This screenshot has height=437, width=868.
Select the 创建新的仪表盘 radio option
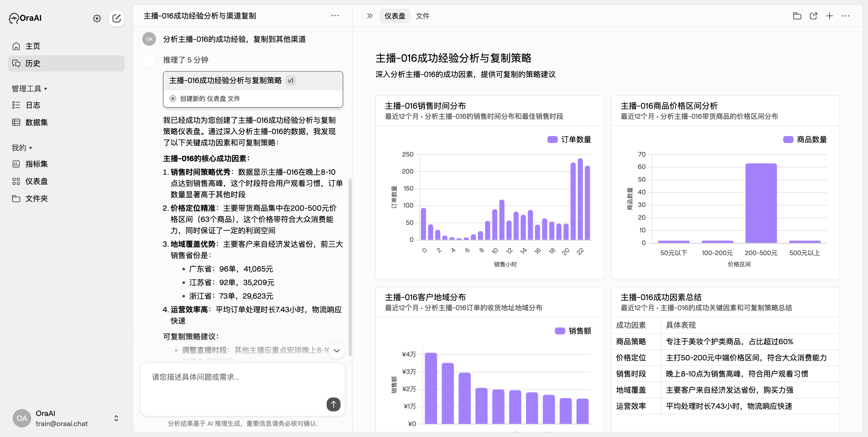pyautogui.click(x=173, y=98)
